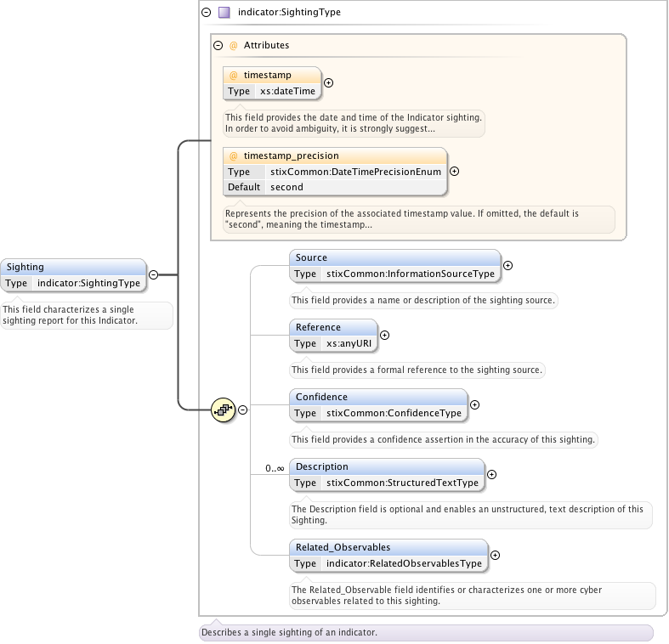Expand the Related_Observables element
Screen dimensions: 669x644
point(495,555)
